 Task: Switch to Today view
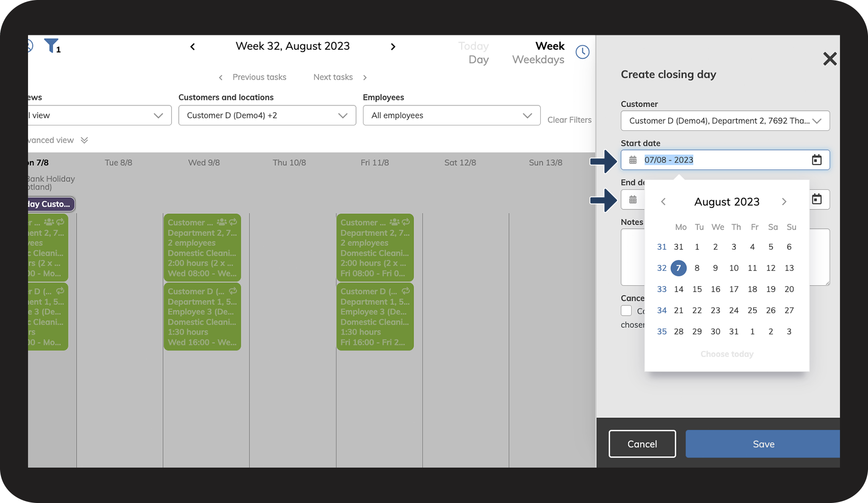(474, 46)
